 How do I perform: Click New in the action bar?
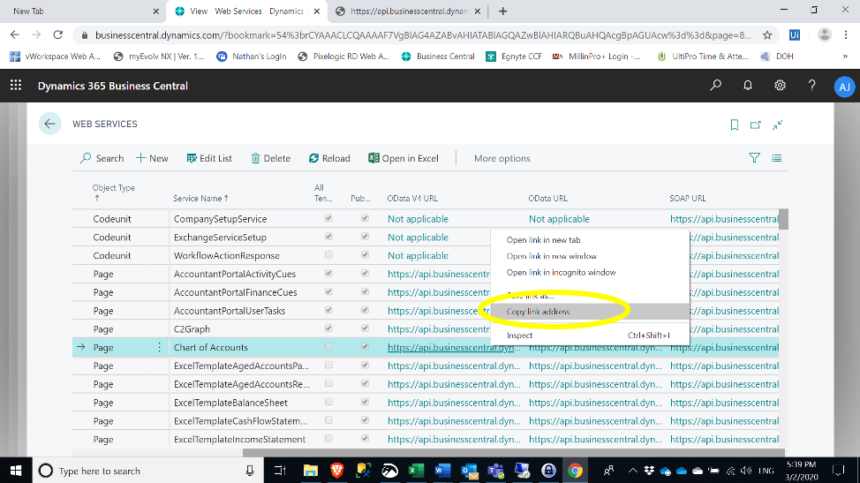[x=152, y=158]
